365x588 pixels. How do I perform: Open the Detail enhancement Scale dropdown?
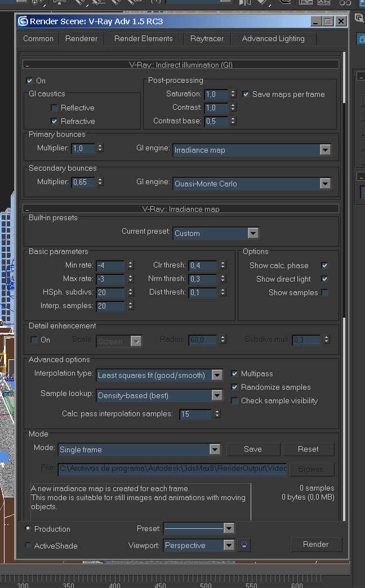click(x=119, y=341)
